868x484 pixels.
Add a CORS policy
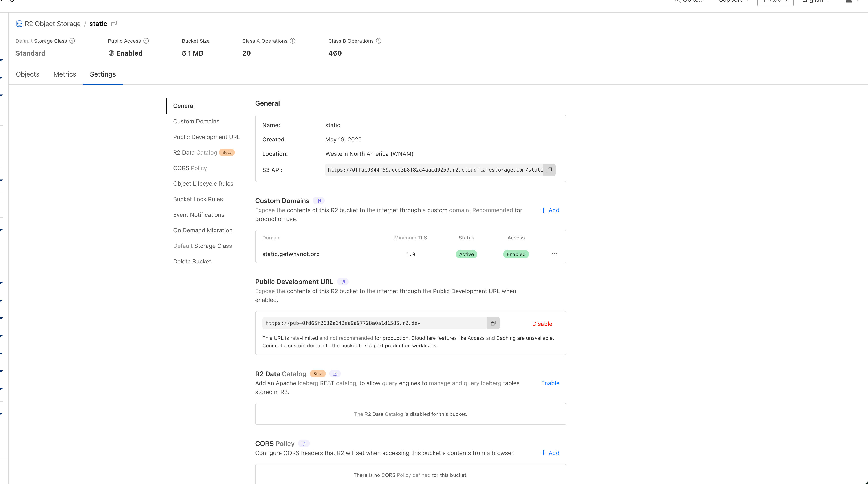point(550,453)
